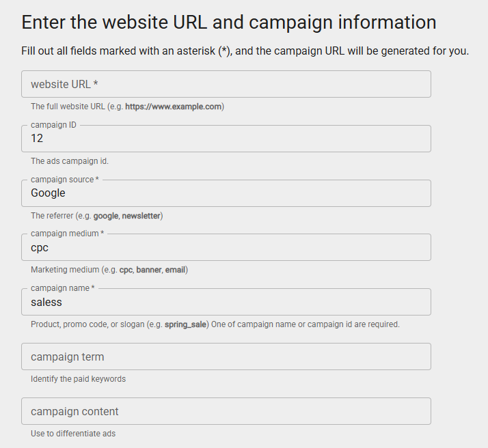Click the website URL input field
This screenshot has width=488, height=448.
click(226, 84)
